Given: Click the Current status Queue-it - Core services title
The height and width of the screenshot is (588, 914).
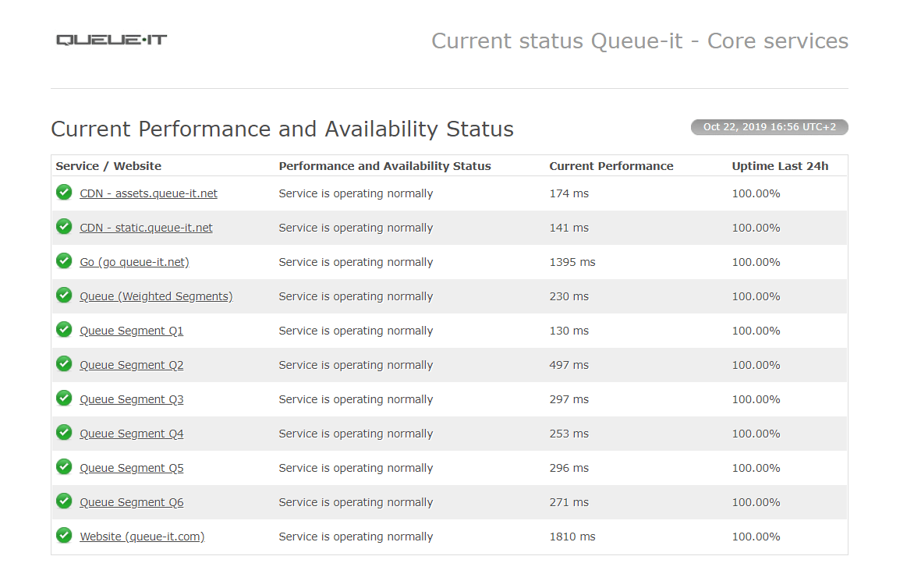Looking at the screenshot, I should point(640,41).
